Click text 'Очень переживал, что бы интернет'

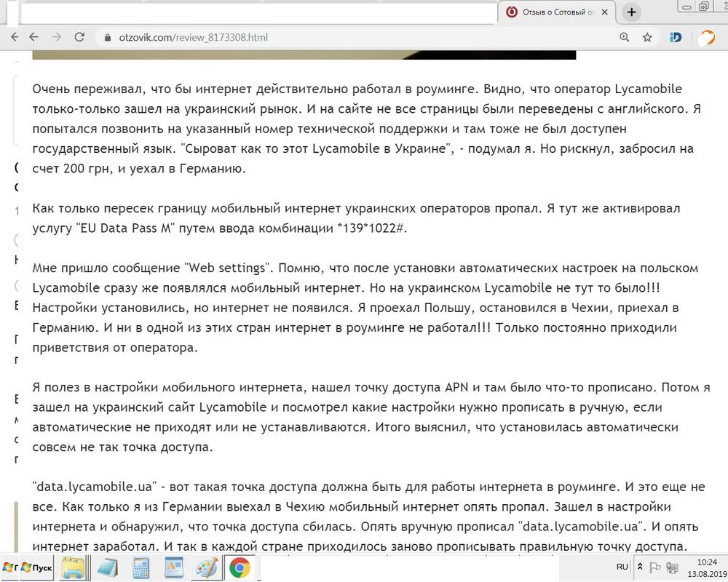point(142,89)
